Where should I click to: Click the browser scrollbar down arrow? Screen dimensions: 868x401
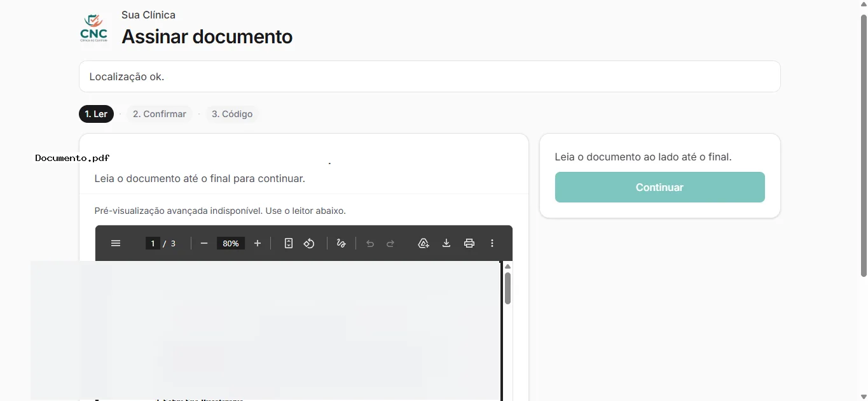click(864, 397)
